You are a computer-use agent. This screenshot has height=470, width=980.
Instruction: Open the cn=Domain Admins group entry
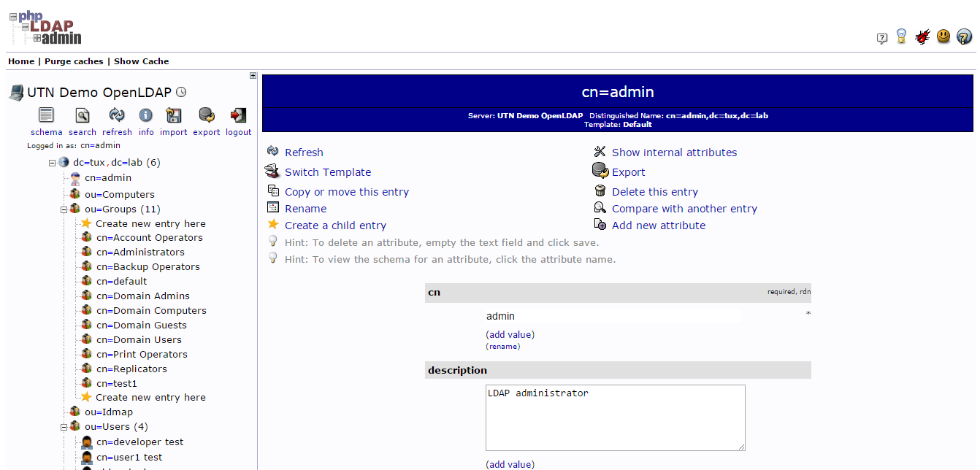143,296
